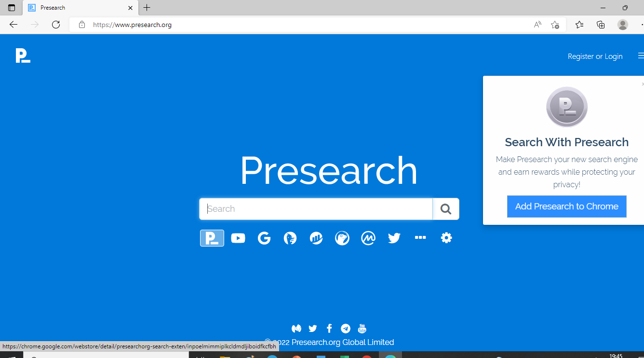
Task: Click Add Presearch to Chrome button
Action: coord(567,207)
